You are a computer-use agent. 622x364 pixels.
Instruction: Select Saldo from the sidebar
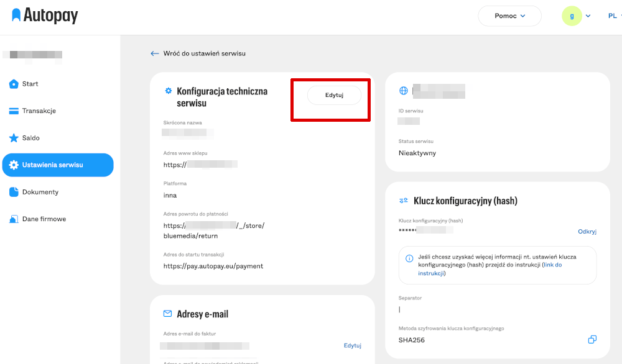click(x=30, y=138)
